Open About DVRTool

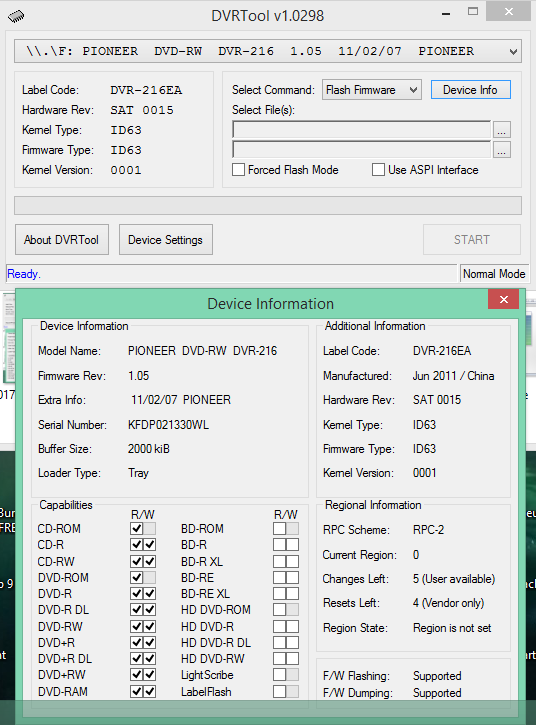pos(62,240)
